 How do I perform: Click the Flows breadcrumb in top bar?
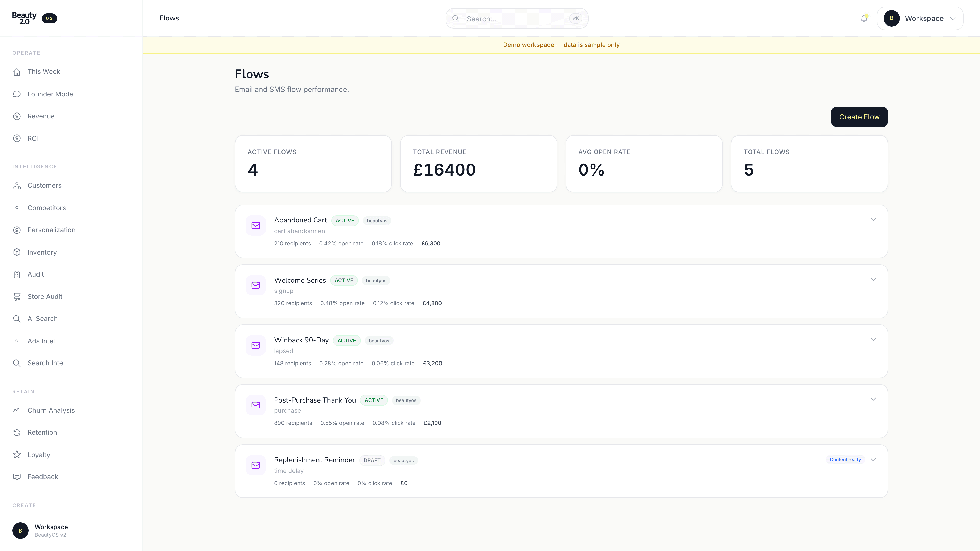(x=169, y=18)
